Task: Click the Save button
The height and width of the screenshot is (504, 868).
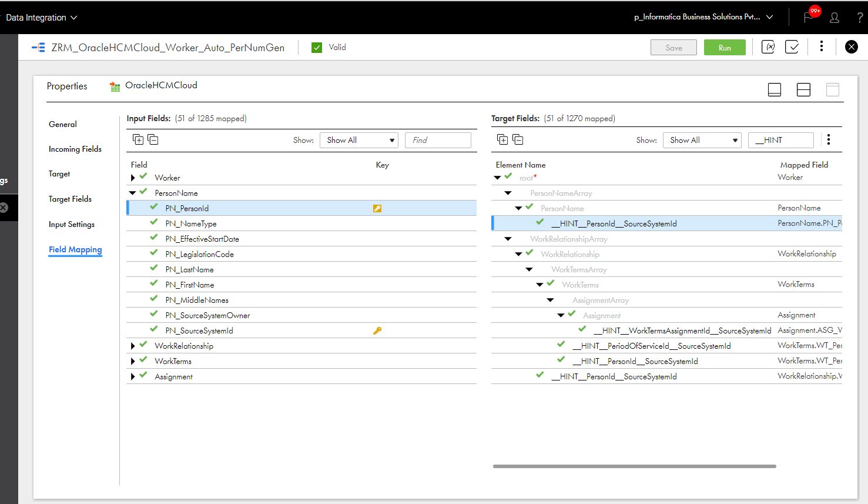Action: tap(673, 48)
